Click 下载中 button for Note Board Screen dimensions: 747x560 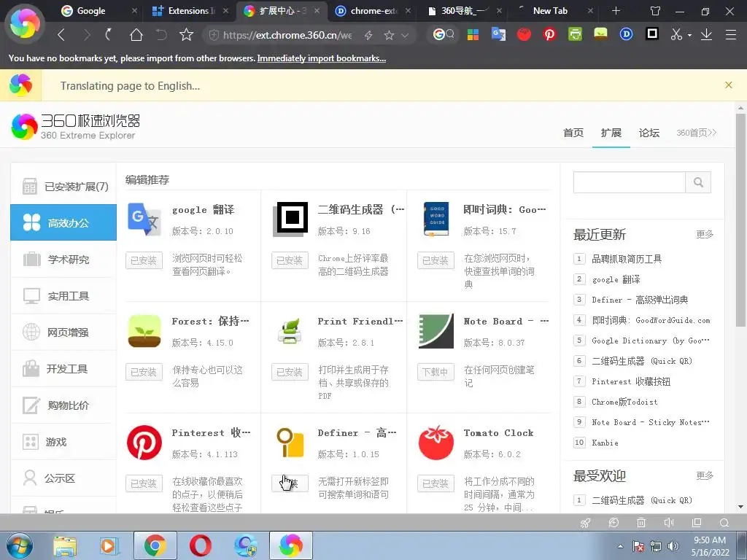coord(435,372)
